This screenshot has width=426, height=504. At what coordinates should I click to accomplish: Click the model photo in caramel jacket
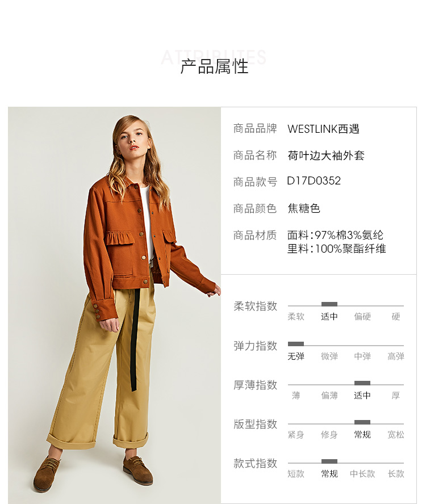pyautogui.click(x=115, y=305)
